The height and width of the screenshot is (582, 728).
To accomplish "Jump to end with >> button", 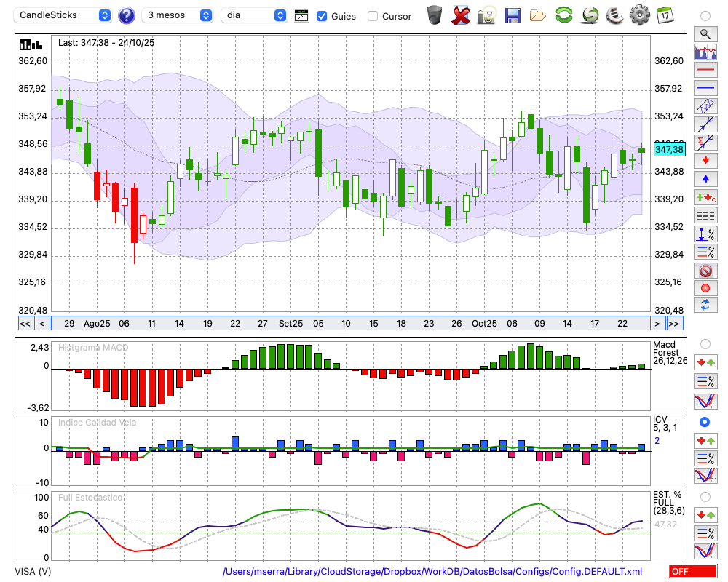I will [674, 324].
